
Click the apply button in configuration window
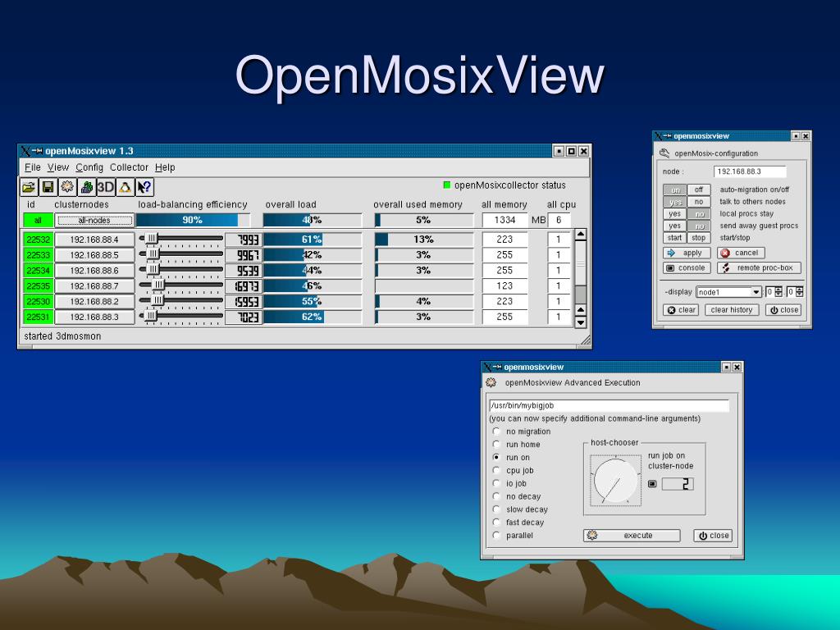(687, 253)
